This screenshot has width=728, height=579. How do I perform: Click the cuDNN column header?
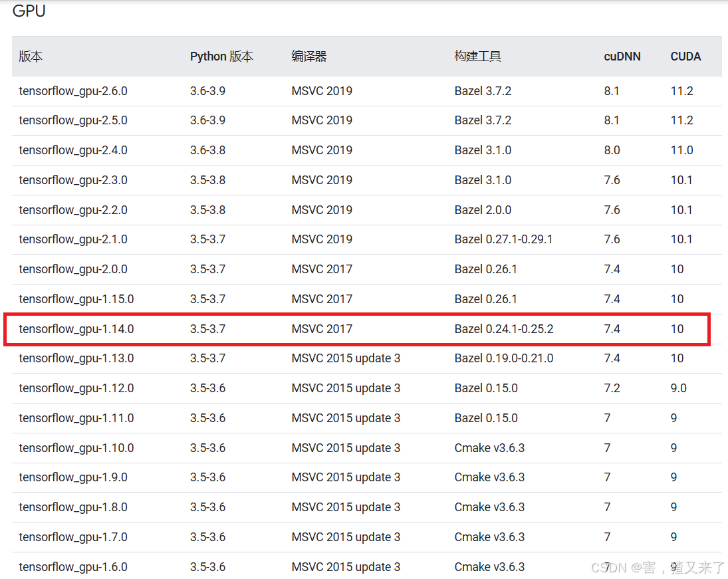coord(622,57)
